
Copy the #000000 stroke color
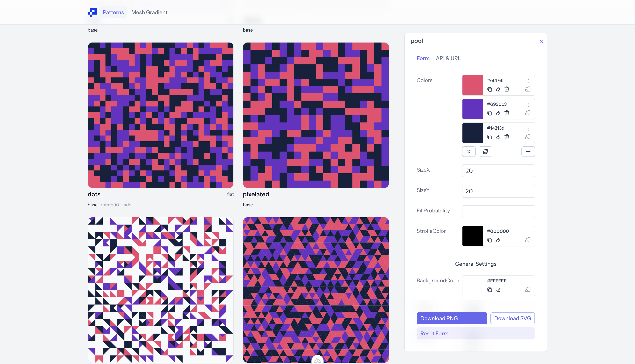click(x=489, y=240)
